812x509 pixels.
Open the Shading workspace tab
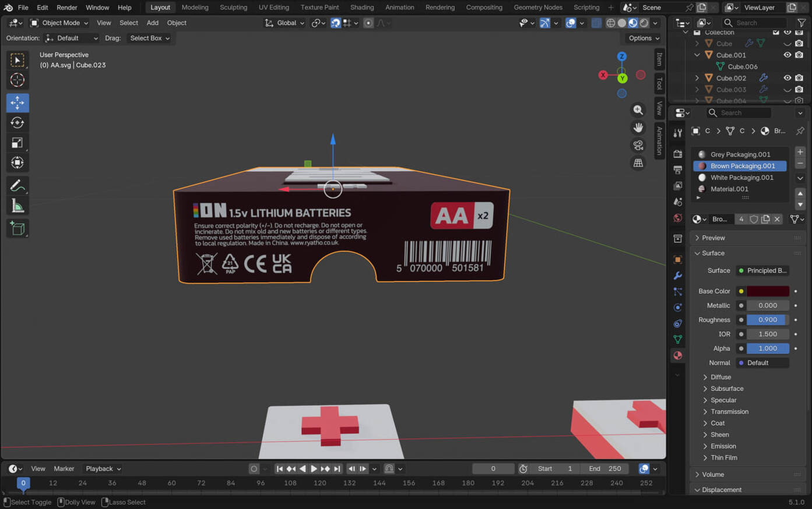tap(361, 8)
